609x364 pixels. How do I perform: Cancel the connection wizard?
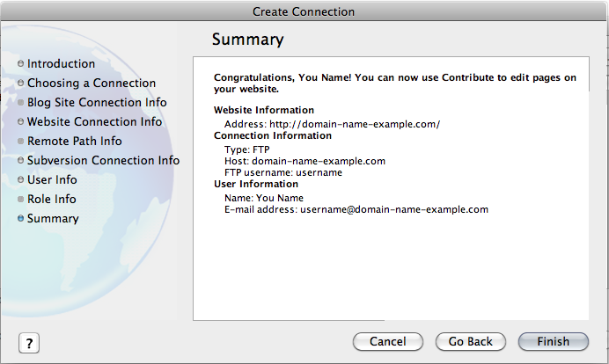[x=387, y=341]
